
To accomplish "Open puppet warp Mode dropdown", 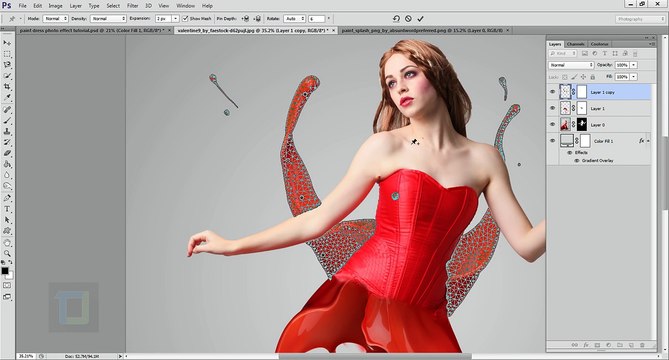I will coord(55,19).
